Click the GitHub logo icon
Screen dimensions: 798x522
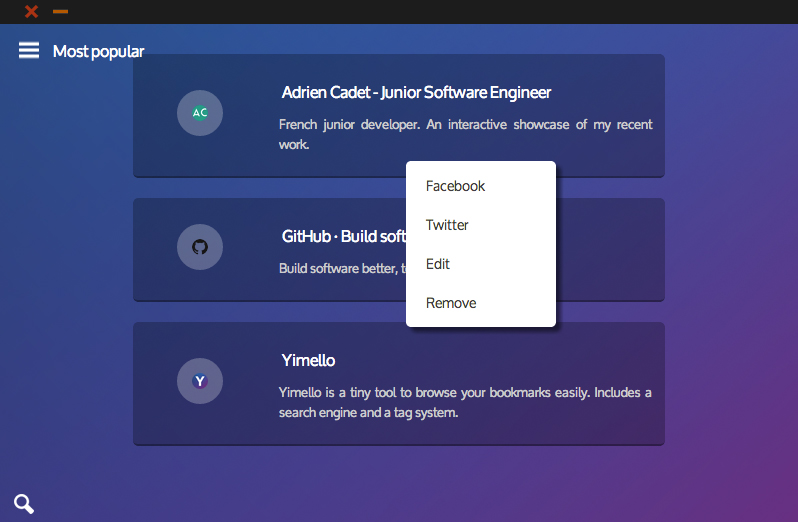pos(200,247)
